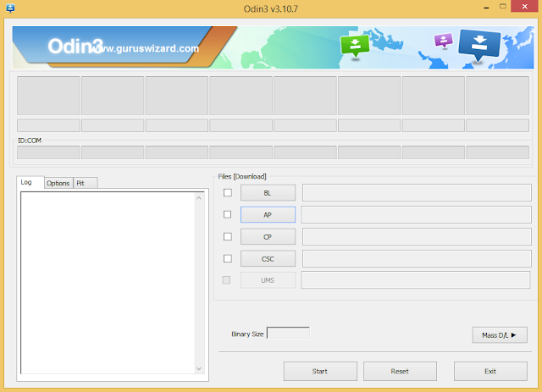The height and width of the screenshot is (392, 542).
Task: Click the Reset button
Action: (400, 372)
